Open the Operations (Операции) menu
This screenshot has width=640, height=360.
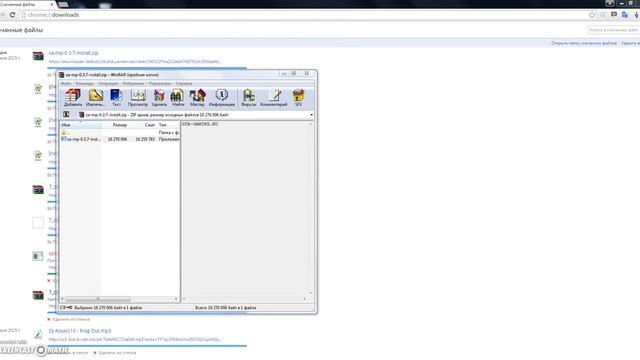pyautogui.click(x=108, y=83)
